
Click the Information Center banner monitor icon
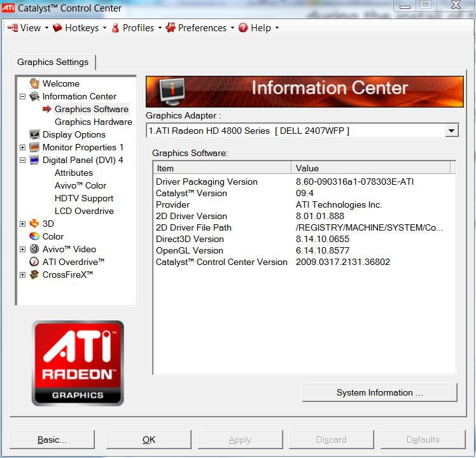pyautogui.click(x=172, y=92)
